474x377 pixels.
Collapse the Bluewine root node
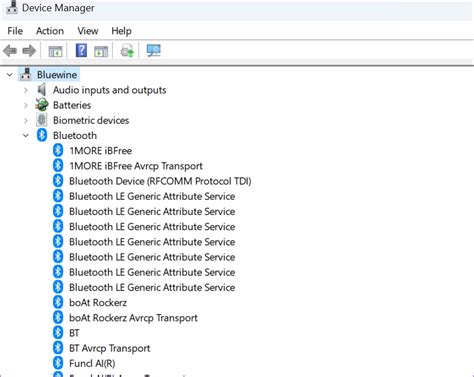[10, 75]
